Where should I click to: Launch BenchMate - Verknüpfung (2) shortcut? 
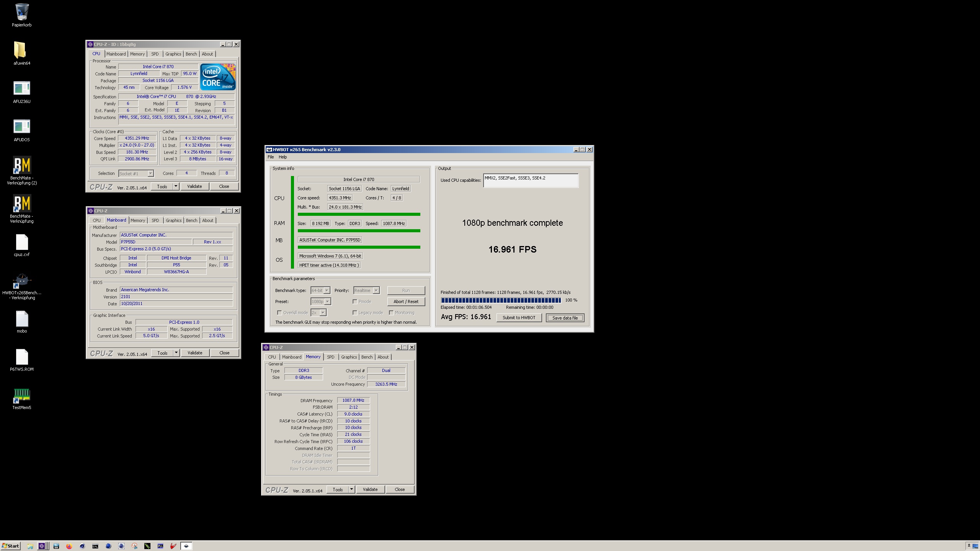click(22, 170)
